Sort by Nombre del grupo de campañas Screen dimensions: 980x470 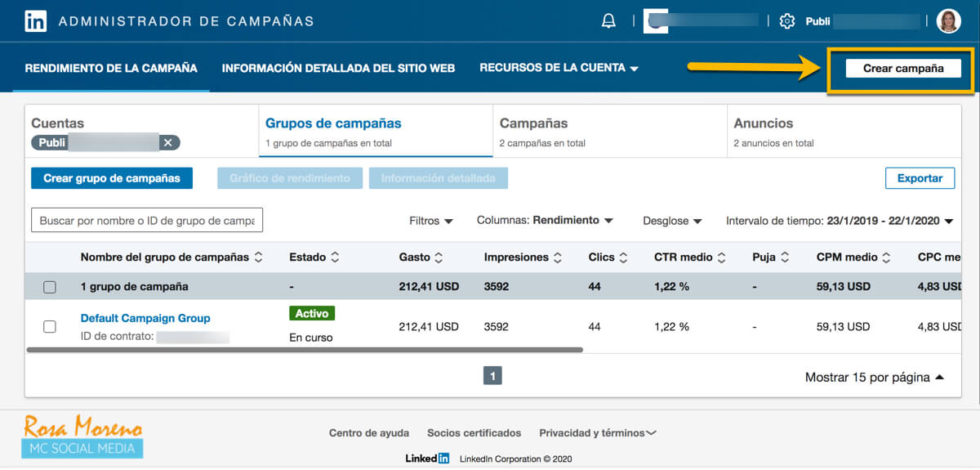click(259, 257)
